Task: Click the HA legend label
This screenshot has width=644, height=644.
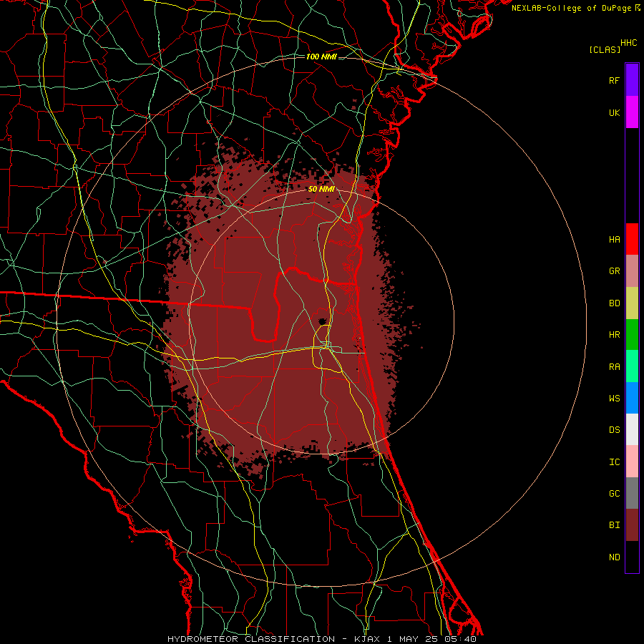Action: pyautogui.click(x=614, y=240)
